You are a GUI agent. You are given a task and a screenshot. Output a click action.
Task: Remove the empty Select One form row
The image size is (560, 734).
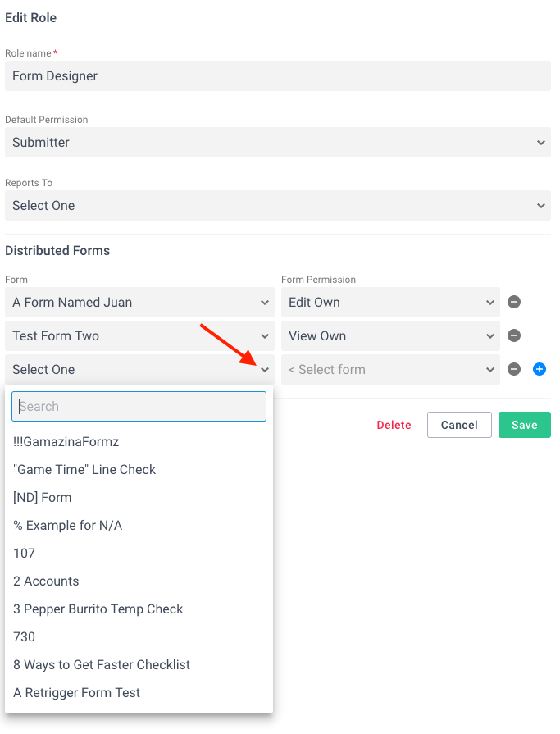tap(514, 369)
